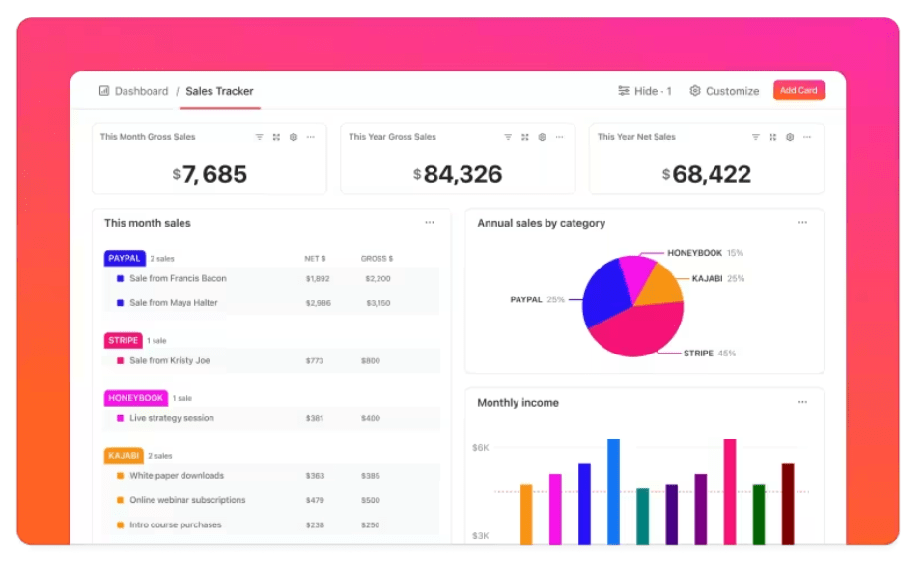Click the STRIPE group tag

(124, 340)
